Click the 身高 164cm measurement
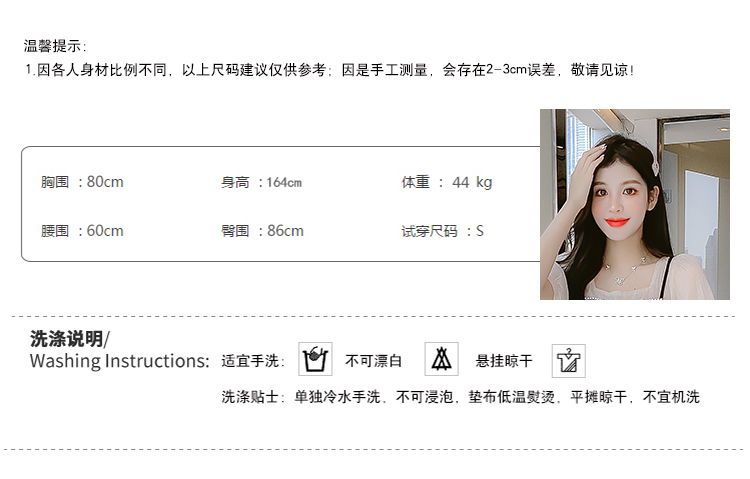This screenshot has height=479, width=750. (x=261, y=182)
